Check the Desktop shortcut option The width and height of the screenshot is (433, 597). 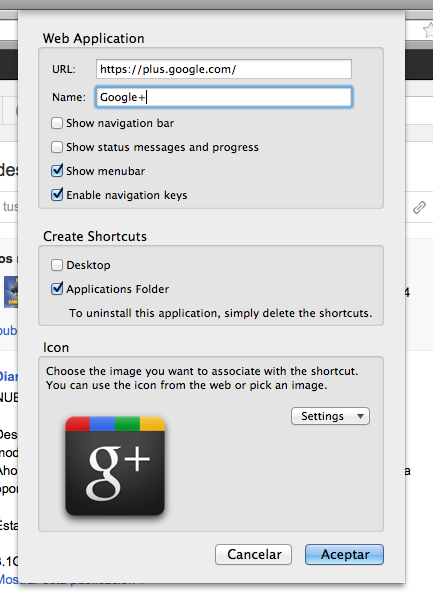tap(57, 265)
